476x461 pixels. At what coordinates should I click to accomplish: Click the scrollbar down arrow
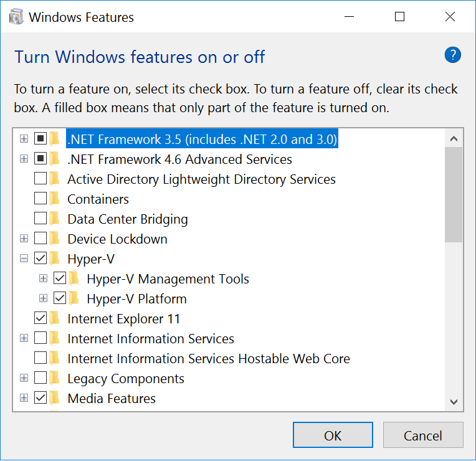pyautogui.click(x=454, y=402)
